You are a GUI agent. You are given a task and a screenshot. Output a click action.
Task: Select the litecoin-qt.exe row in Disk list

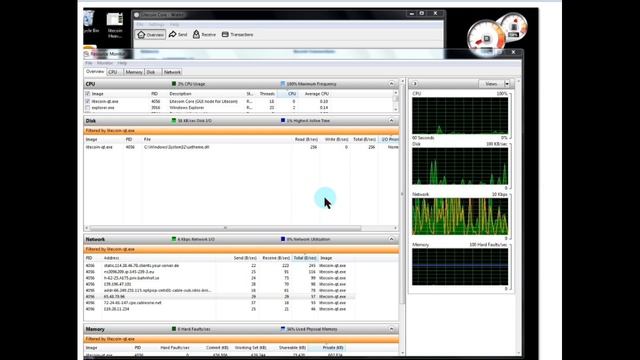(241, 147)
